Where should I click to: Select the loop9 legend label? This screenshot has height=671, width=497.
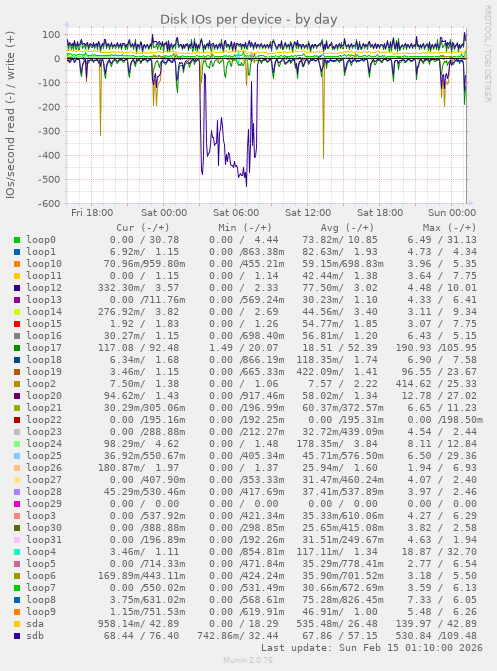[41, 611]
